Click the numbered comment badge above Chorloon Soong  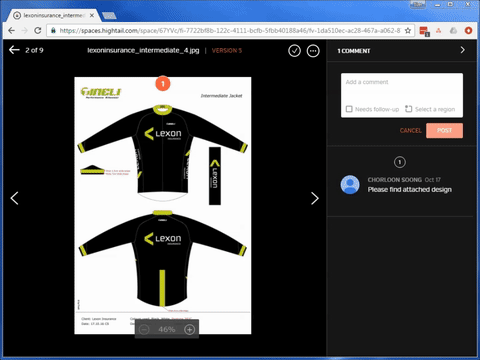(400, 162)
